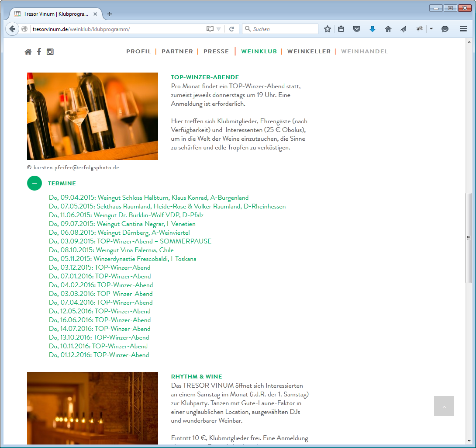Select the 08.10.2015 Vina Falernia entry

pyautogui.click(x=111, y=250)
